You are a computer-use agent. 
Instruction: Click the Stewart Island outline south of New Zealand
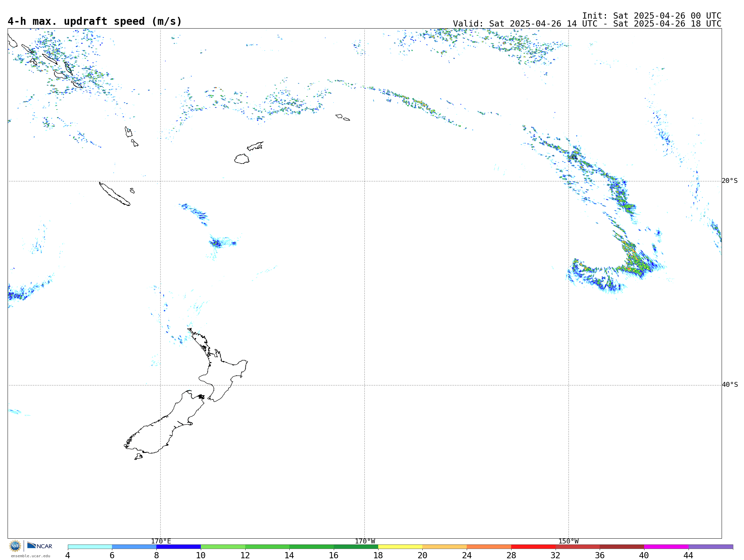pyautogui.click(x=138, y=457)
